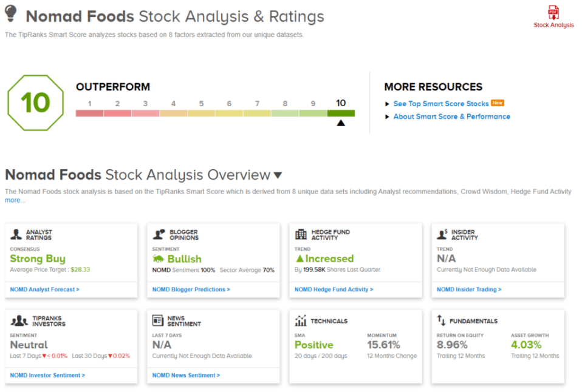This screenshot has width=582, height=392.
Task: Click the lightbulb icon beside Nomad Foods title
Action: coord(11,15)
